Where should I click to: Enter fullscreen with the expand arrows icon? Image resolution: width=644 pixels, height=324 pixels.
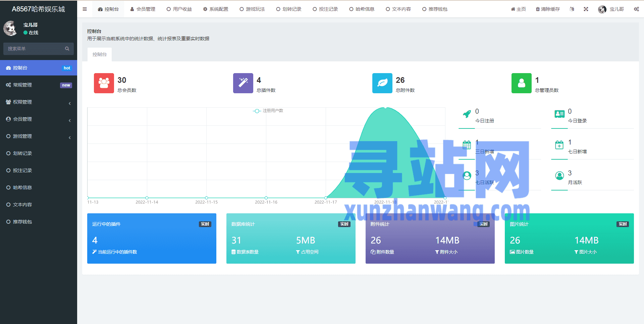coord(586,9)
